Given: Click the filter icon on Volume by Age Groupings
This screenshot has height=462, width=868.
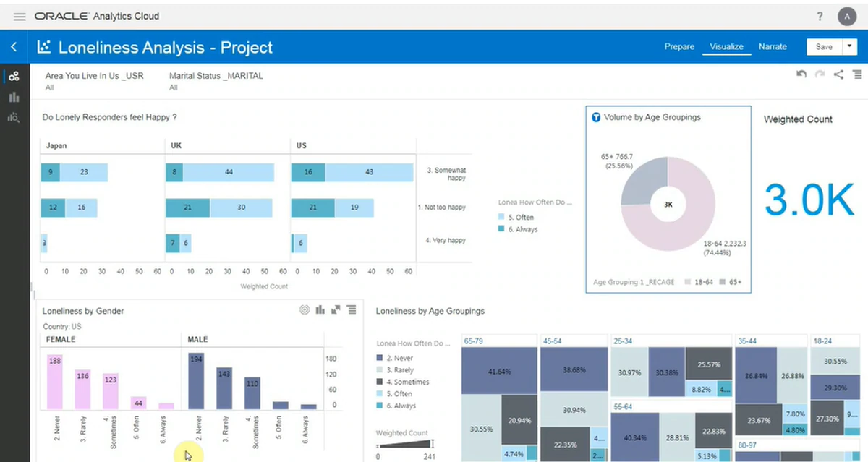Looking at the screenshot, I should point(596,117).
